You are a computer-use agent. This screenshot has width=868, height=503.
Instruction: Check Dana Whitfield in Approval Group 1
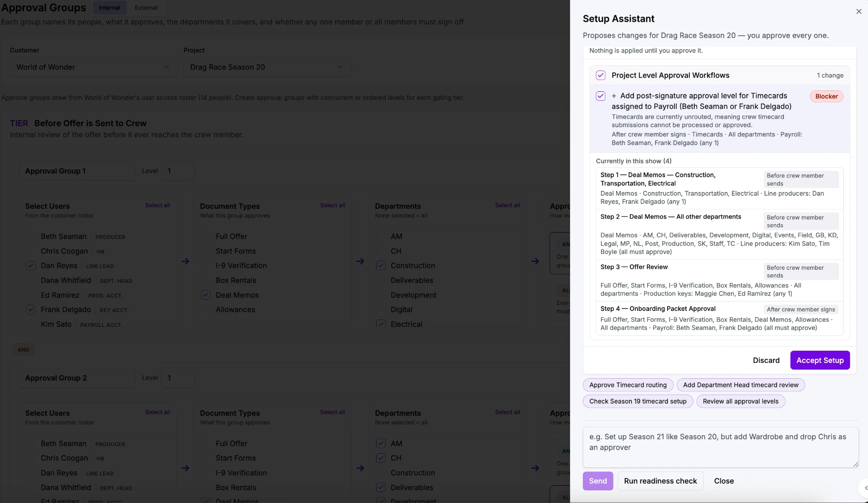[x=30, y=280]
